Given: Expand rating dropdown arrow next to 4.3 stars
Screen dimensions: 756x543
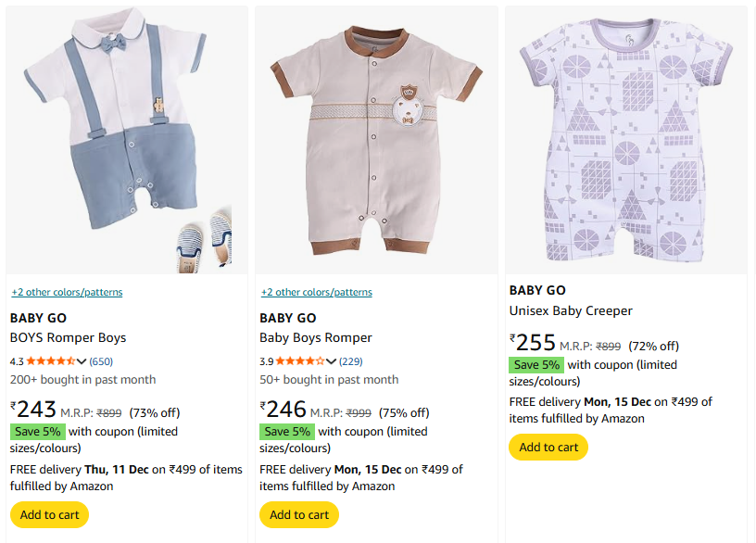Looking at the screenshot, I should tap(82, 361).
